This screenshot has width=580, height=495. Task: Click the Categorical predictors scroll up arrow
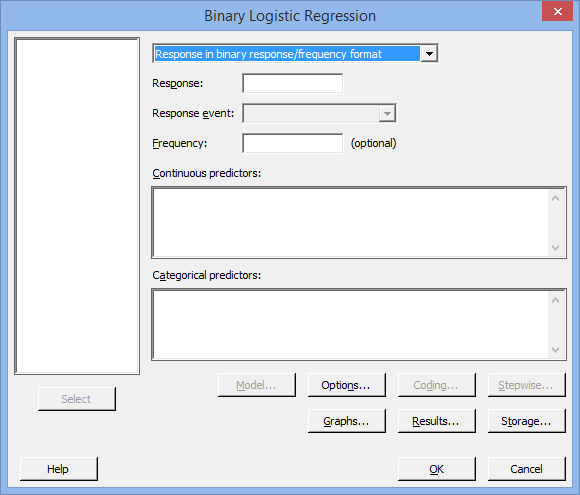[555, 300]
